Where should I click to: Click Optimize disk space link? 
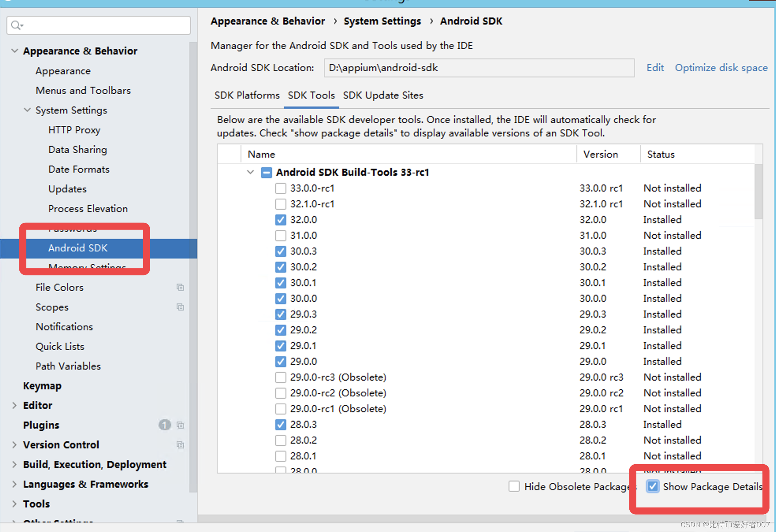coord(721,68)
